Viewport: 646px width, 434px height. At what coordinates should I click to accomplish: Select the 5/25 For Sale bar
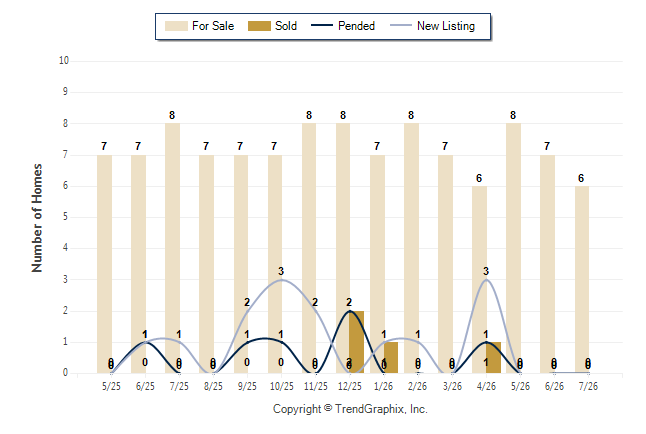point(104,264)
